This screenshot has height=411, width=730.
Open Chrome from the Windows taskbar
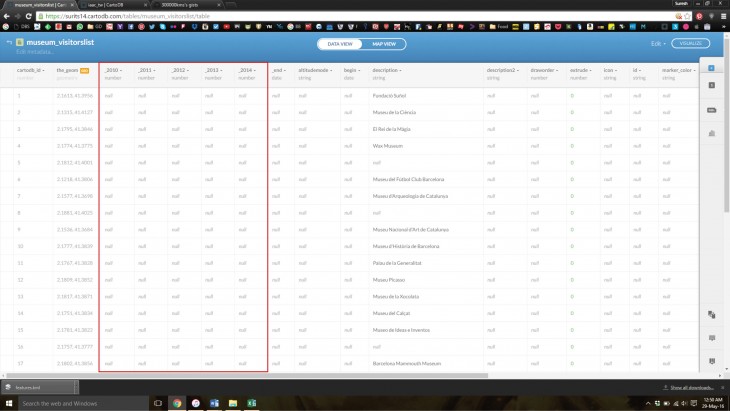click(177, 403)
